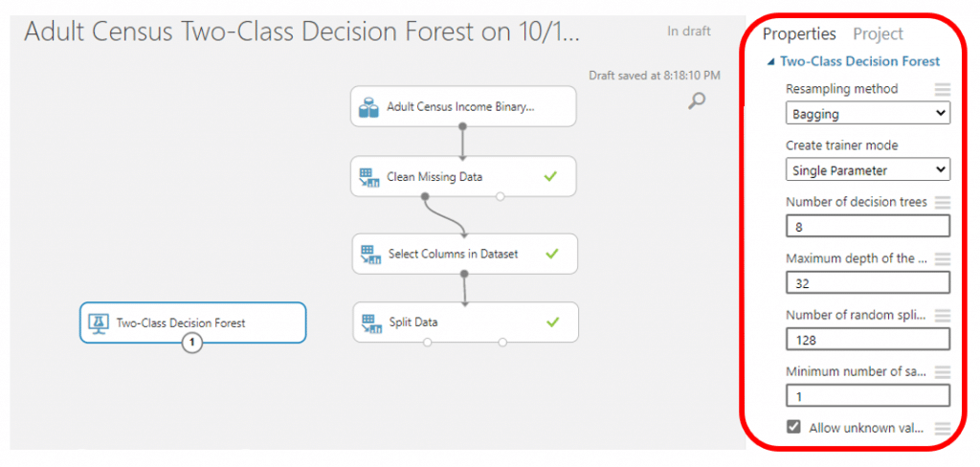
Task: Select the Adult Census Income dataset icon
Action: (x=368, y=107)
